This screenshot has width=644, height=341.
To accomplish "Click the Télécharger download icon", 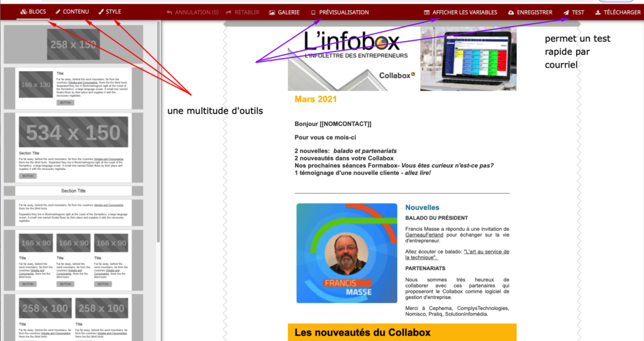I will (597, 13).
